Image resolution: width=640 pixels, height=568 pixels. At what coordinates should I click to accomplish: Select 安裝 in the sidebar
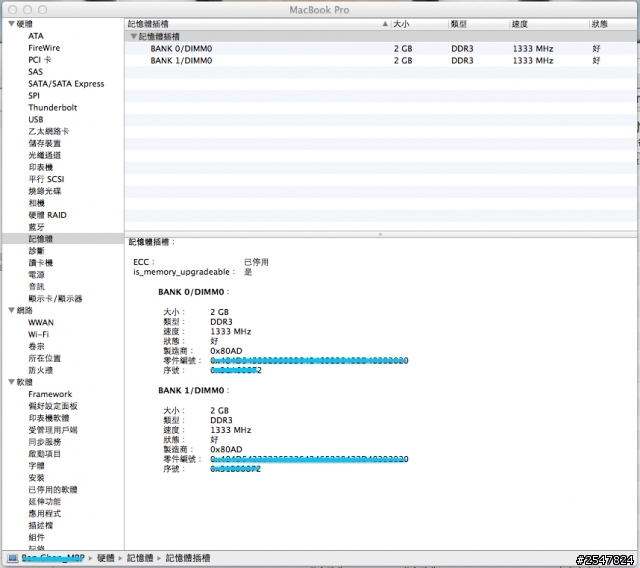[36, 477]
